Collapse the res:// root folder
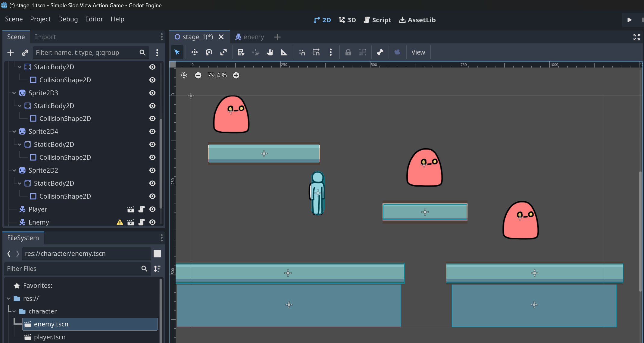The image size is (644, 343). (x=9, y=298)
